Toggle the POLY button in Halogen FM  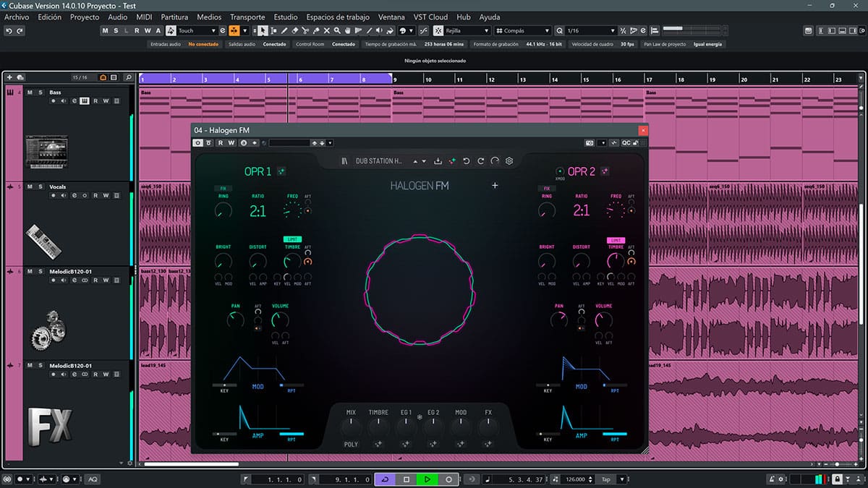[x=351, y=445]
